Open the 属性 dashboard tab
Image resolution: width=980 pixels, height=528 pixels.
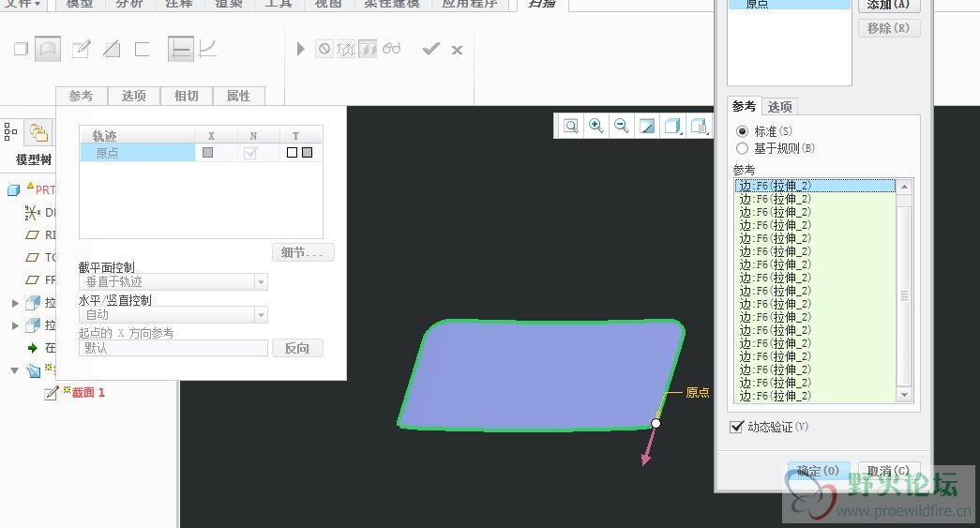click(x=239, y=96)
